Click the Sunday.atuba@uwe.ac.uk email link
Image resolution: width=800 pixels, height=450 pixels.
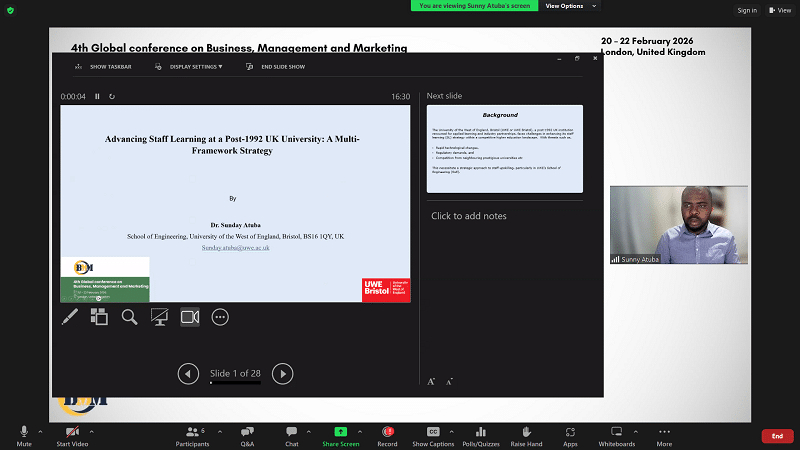235,247
